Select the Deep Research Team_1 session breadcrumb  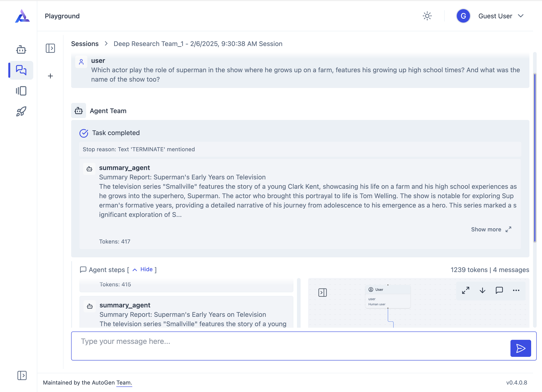coord(198,44)
